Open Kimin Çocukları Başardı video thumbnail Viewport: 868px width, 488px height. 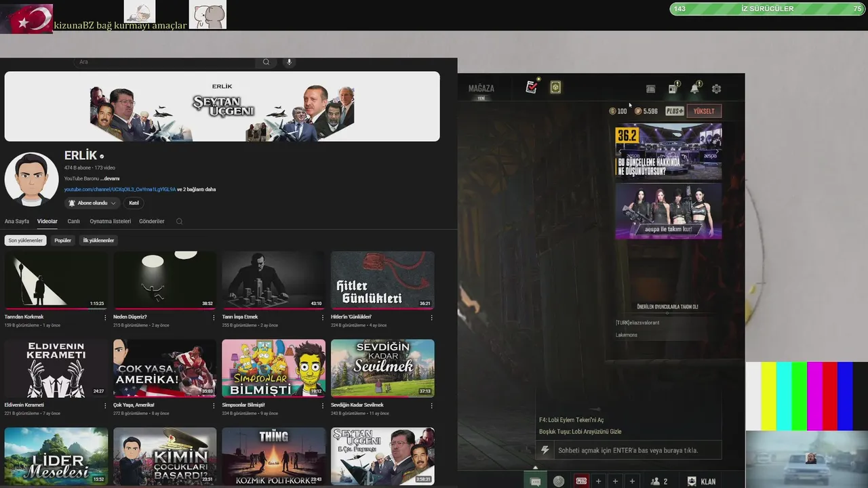(x=165, y=455)
